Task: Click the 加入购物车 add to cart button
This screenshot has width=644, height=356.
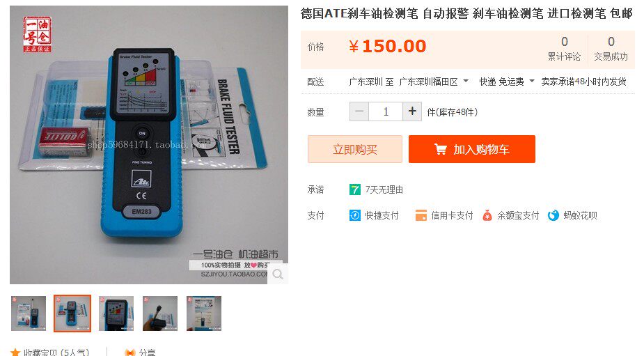Action: 472,149
